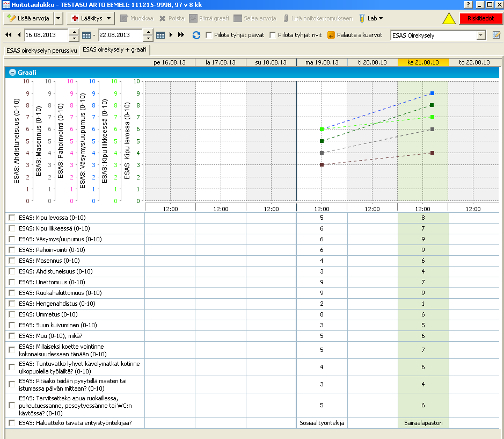Click the Liitä hoitokertomukseen paperclip button
The image size is (504, 439).
click(x=318, y=18)
